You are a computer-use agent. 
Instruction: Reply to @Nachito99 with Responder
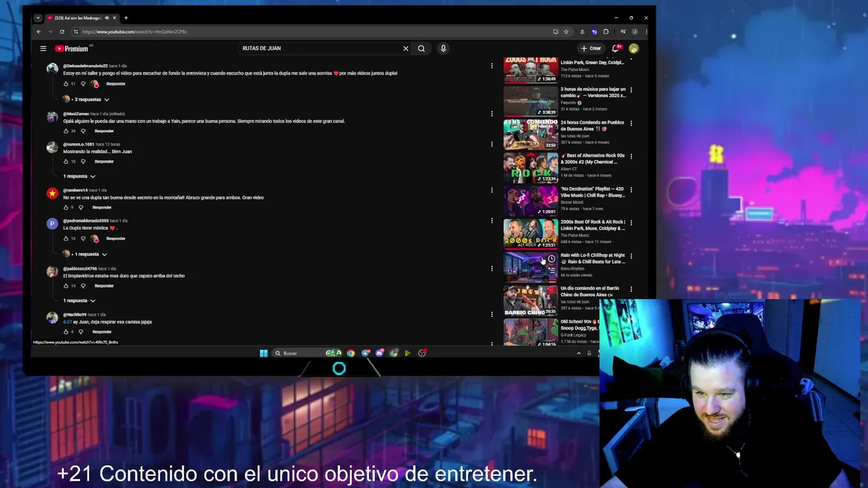click(x=102, y=332)
